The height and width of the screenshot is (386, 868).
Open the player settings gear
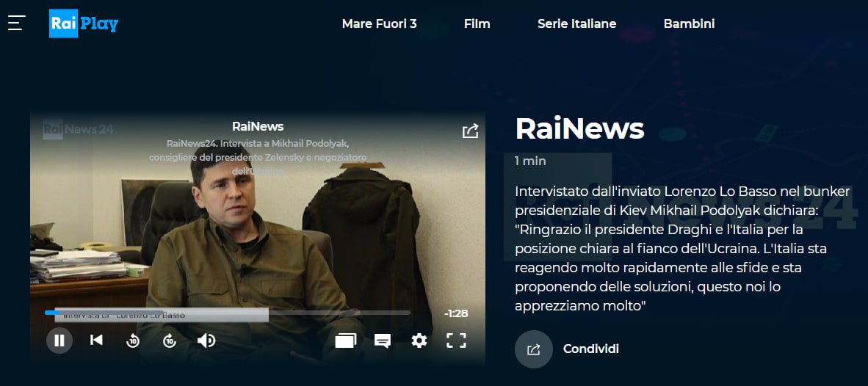click(419, 341)
